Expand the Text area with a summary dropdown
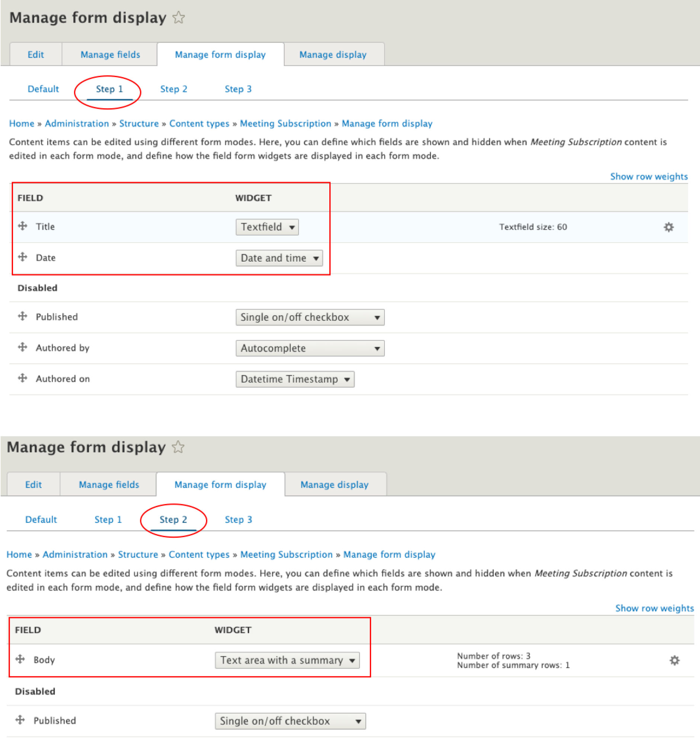Viewport: 700px width, 739px height. pos(287,660)
